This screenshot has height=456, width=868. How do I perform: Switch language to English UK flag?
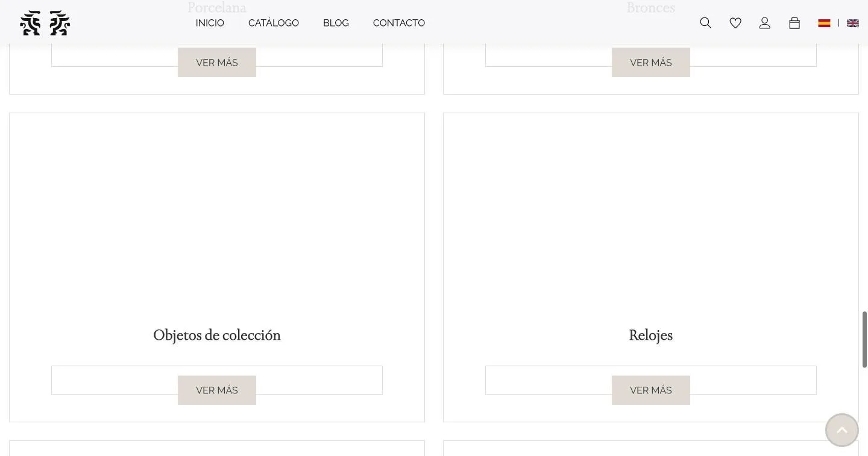(853, 23)
